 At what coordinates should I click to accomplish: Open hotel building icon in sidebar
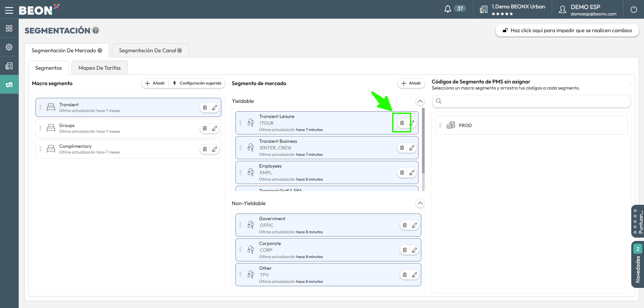[9, 66]
